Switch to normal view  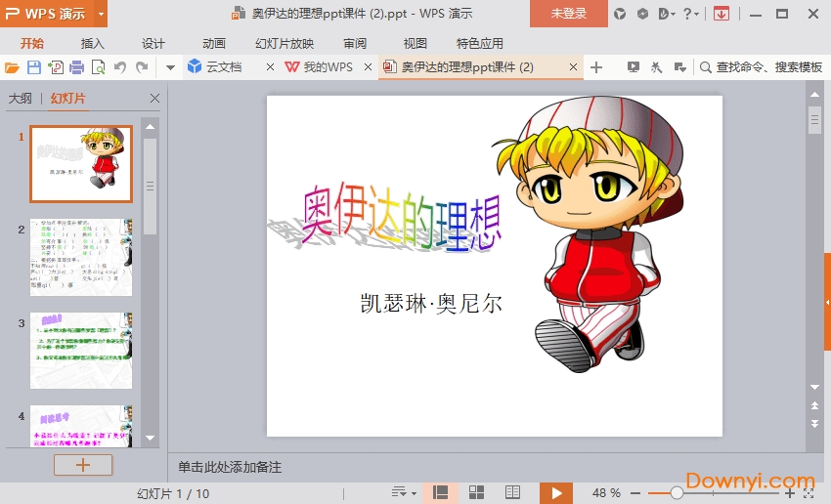[440, 493]
